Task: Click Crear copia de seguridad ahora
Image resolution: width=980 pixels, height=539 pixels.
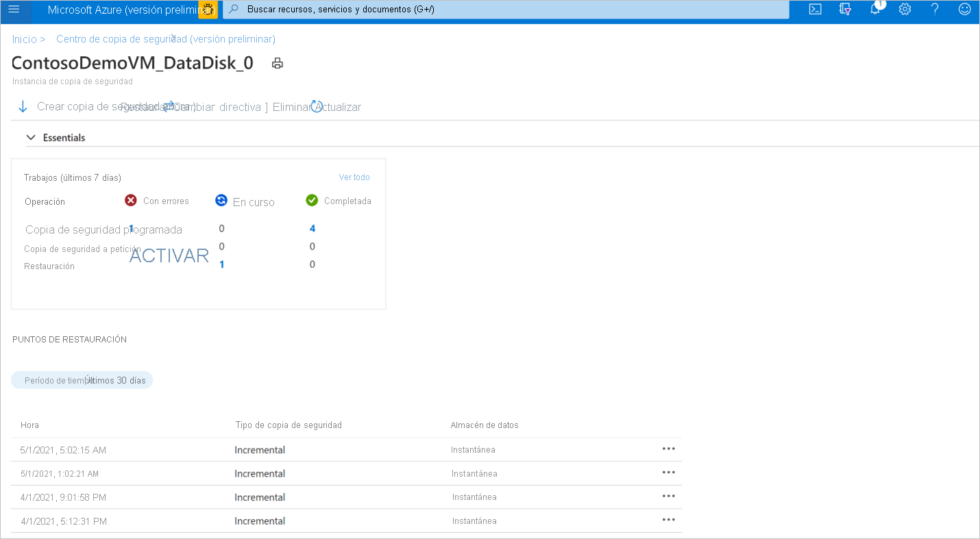Action: click(x=117, y=107)
